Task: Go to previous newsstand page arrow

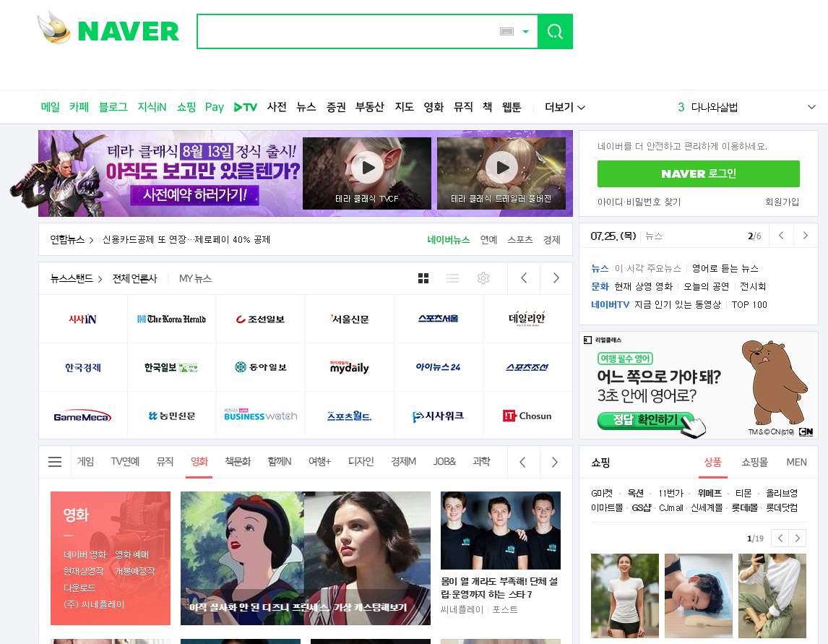Action: (x=524, y=278)
